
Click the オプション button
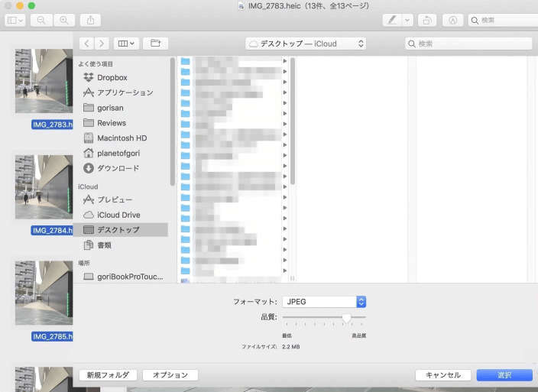170,375
